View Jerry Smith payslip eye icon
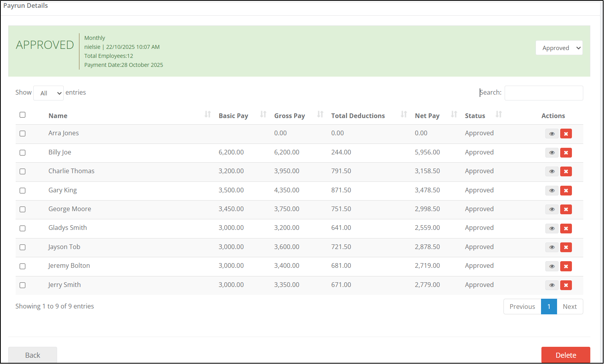604x364 pixels. pos(552,285)
